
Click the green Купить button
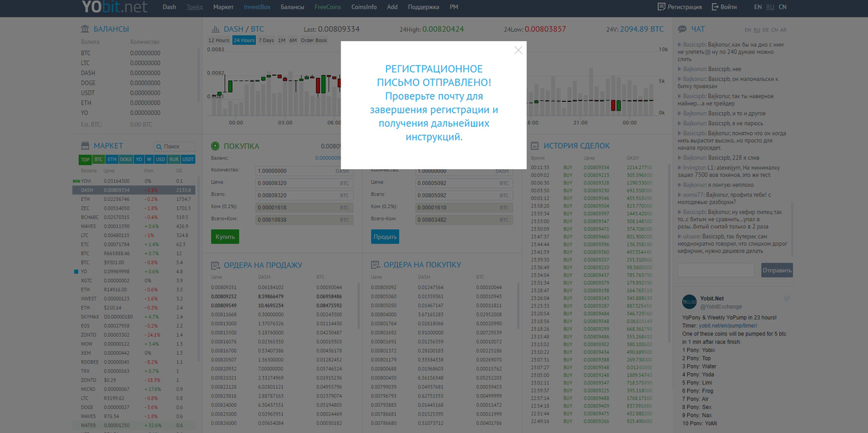(226, 236)
